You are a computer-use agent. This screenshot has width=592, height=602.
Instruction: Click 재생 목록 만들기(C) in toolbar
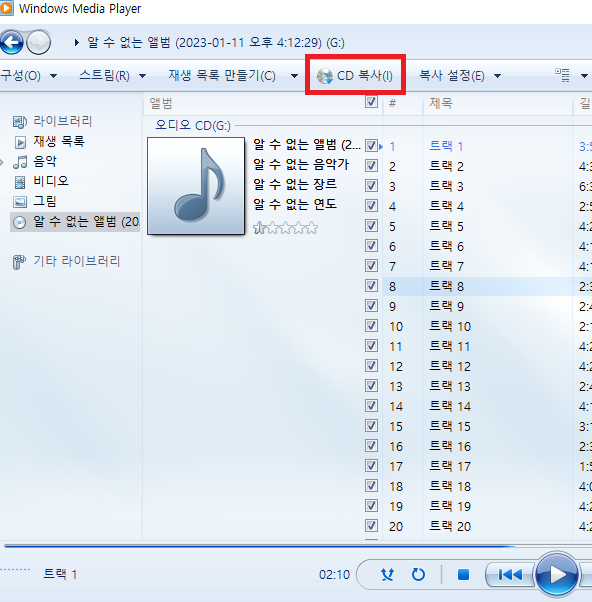(222, 76)
